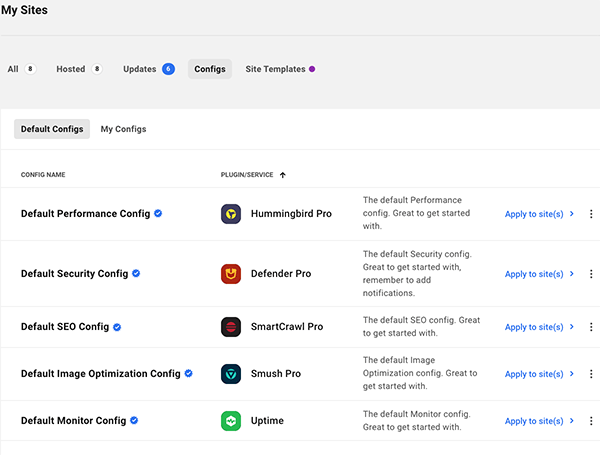Image resolution: width=600 pixels, height=455 pixels.
Task: Click verified badge beside Default Performance Config
Action: (x=158, y=214)
